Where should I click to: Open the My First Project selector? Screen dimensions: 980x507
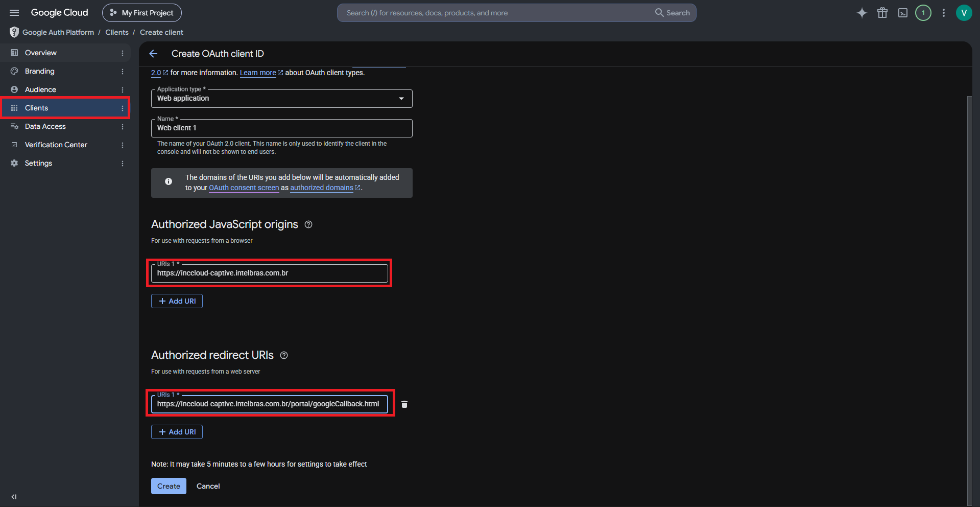click(142, 13)
